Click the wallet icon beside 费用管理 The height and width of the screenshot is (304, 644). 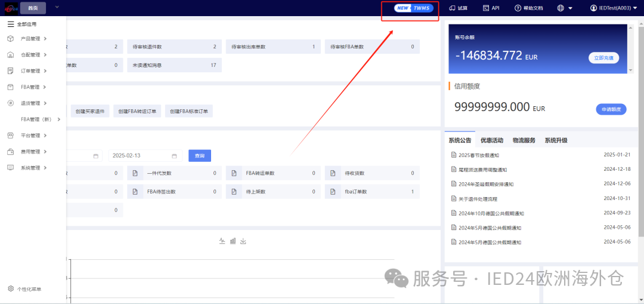coord(11,151)
